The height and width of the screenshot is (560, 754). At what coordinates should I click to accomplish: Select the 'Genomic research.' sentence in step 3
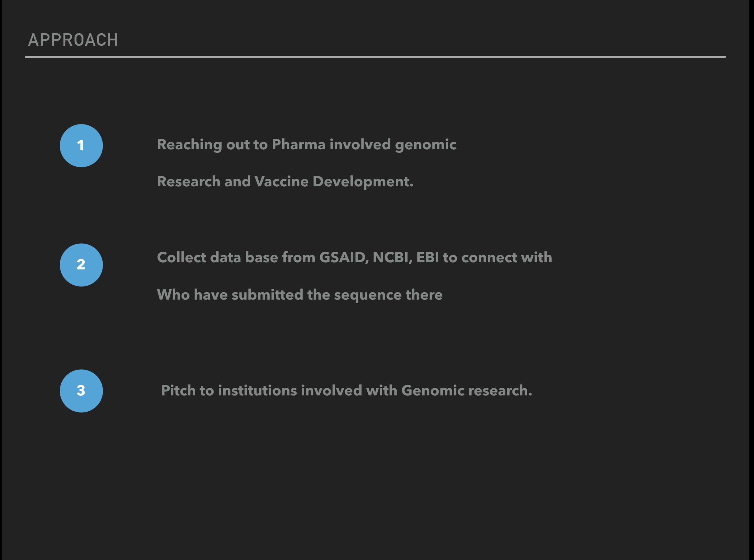click(346, 391)
